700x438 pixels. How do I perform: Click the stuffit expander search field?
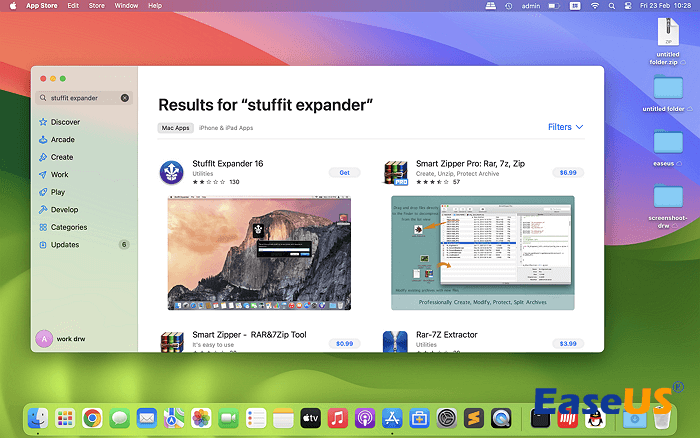pos(80,98)
